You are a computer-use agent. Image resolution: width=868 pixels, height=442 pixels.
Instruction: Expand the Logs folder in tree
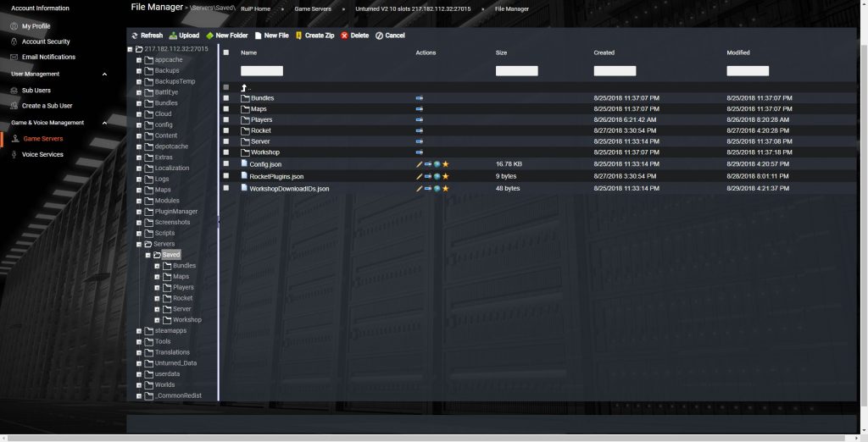click(x=138, y=180)
